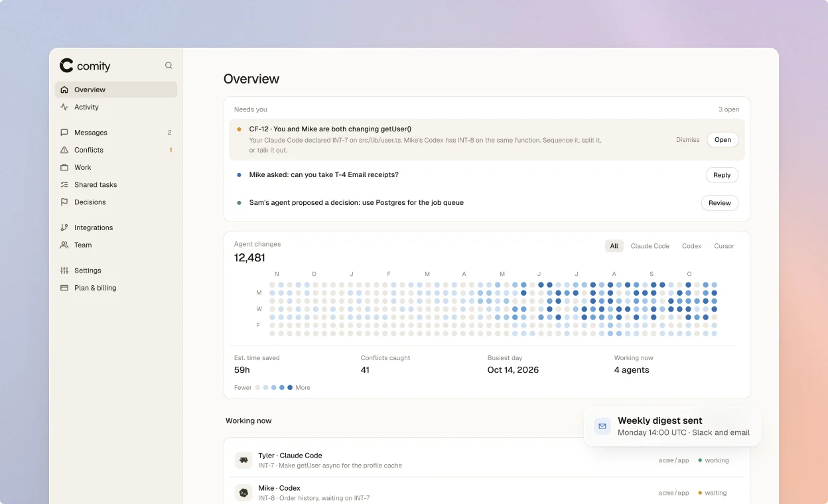This screenshot has width=828, height=504.
Task: Filter agent changes by Codex
Action: tap(691, 246)
